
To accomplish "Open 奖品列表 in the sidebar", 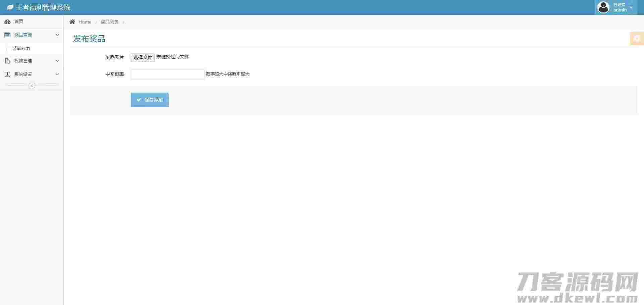I will pos(21,48).
